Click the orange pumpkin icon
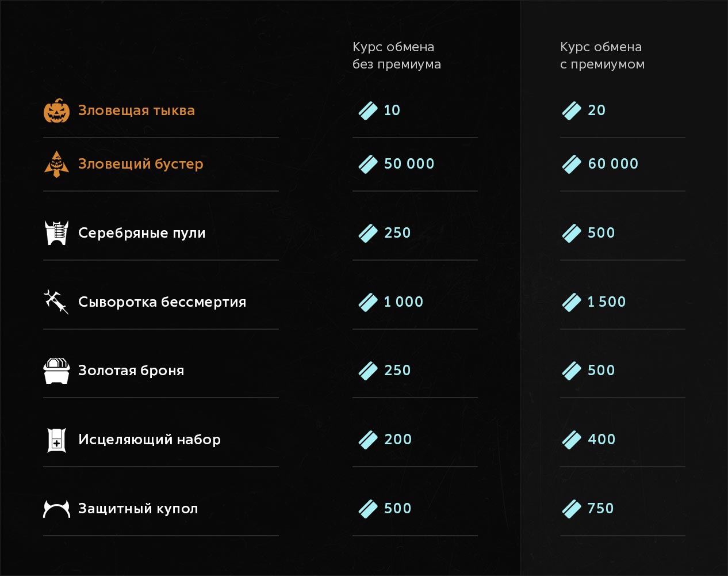Screen dimensions: 728x576 coord(56,110)
